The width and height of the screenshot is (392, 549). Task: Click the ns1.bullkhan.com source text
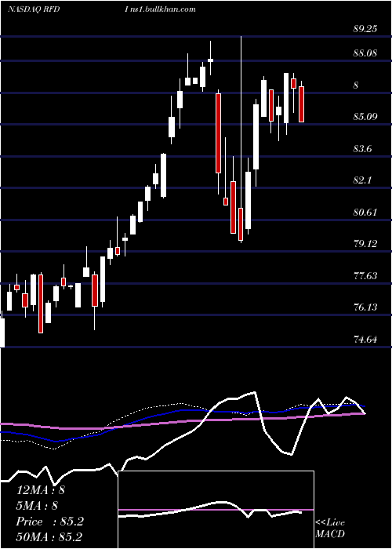pyautogui.click(x=163, y=9)
